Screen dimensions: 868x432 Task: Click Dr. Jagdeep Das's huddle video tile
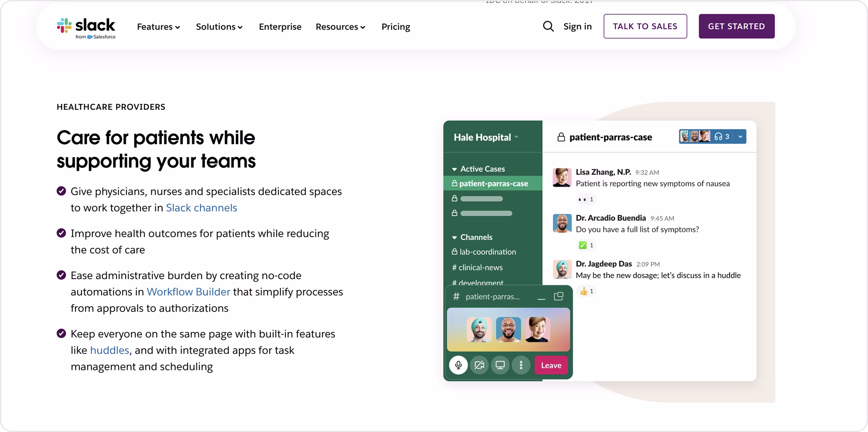tap(479, 329)
